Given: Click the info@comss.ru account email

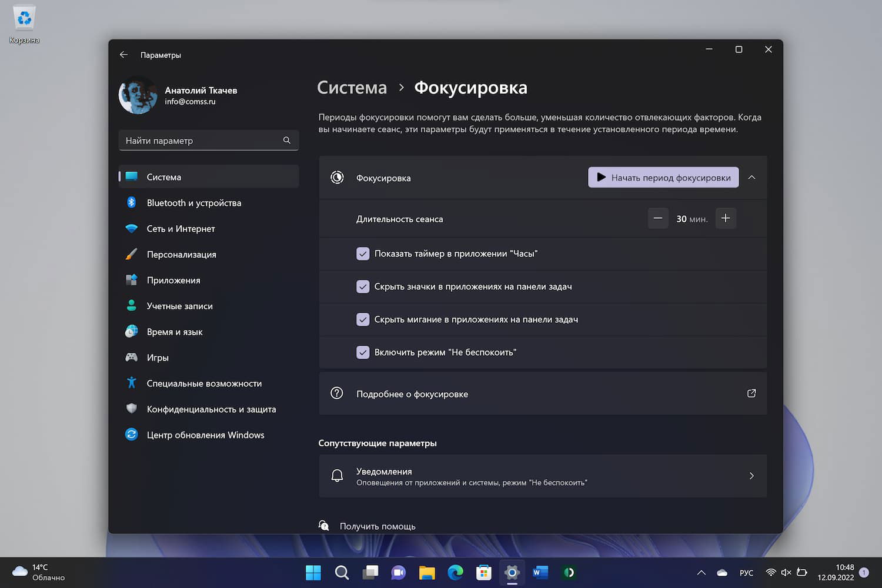Looking at the screenshot, I should 190,102.
